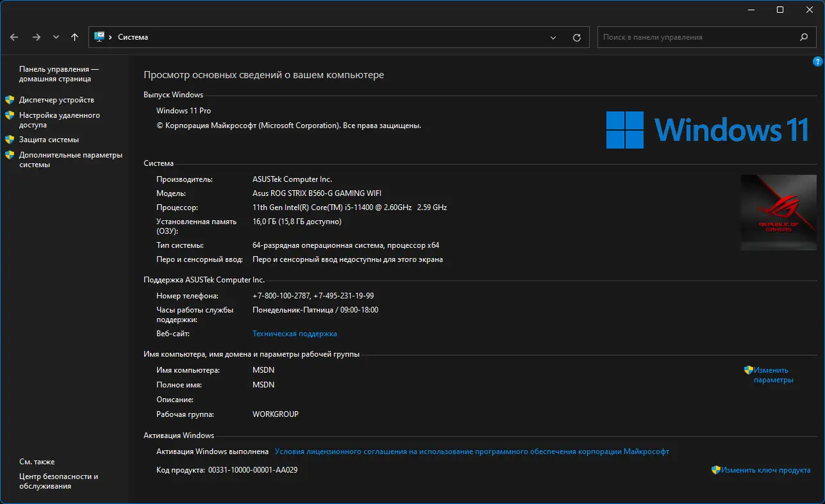Expand the address bar history dropdown
This screenshot has height=504, width=825.
point(553,38)
